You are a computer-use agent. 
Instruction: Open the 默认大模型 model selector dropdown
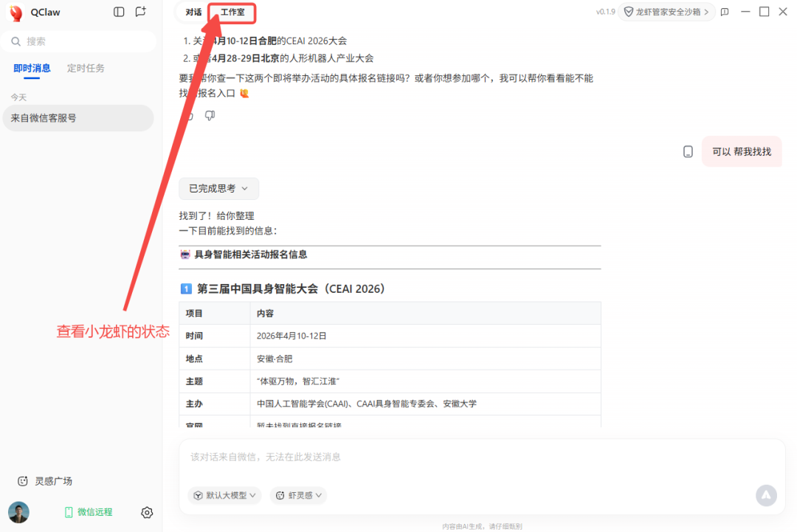tap(224, 495)
